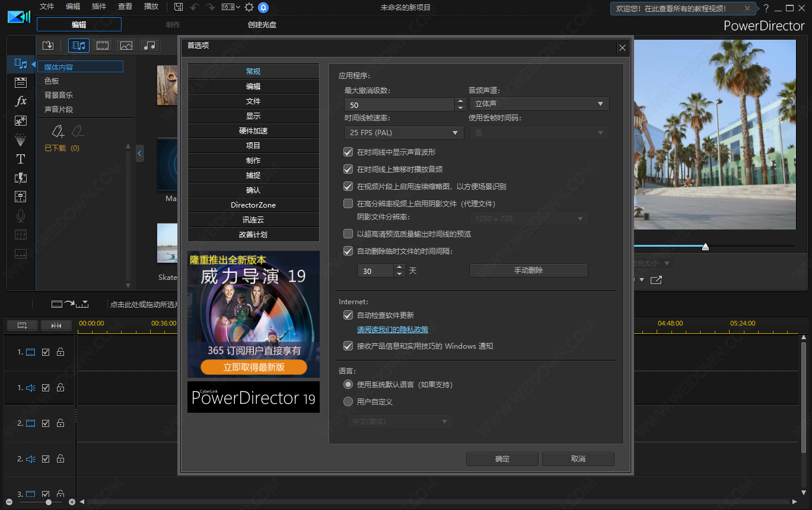Collapse the library panel arrow

point(140,154)
